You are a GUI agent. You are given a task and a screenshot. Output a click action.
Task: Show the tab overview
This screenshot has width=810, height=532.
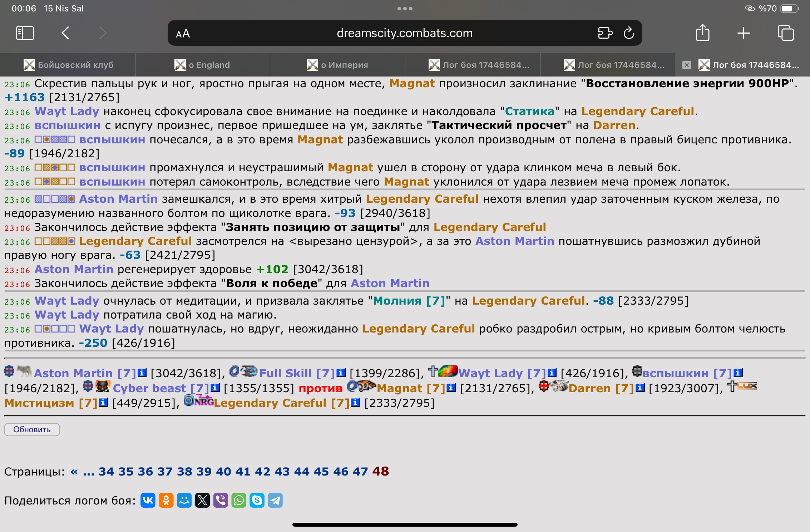click(x=785, y=33)
